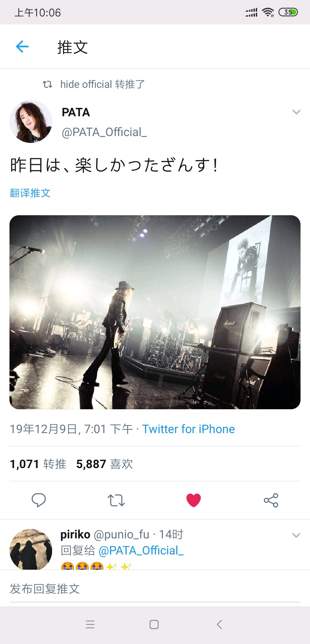Expand options chevron on piriko's reply
The image size is (310, 644).
click(x=296, y=535)
